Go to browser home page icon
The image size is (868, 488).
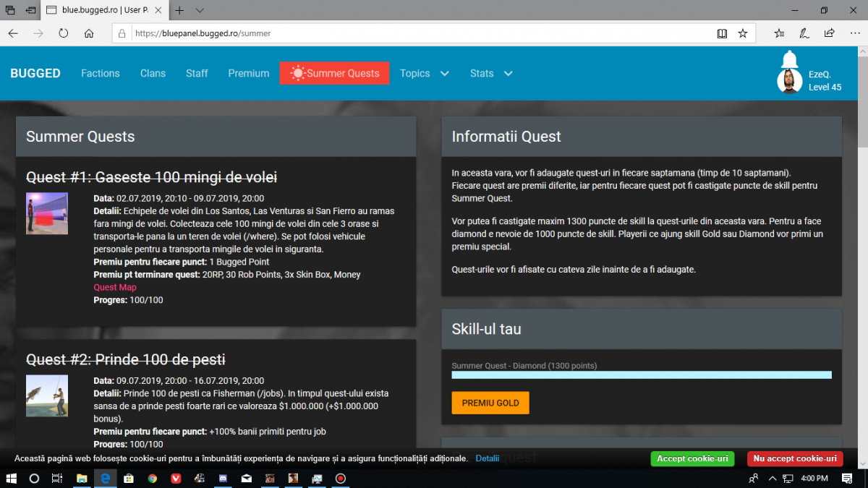pyautogui.click(x=89, y=33)
